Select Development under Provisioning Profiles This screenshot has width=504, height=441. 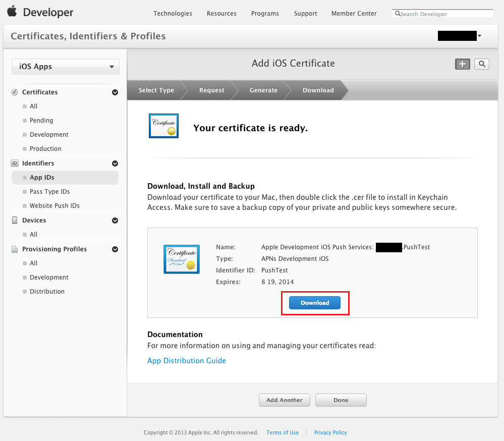(x=49, y=278)
